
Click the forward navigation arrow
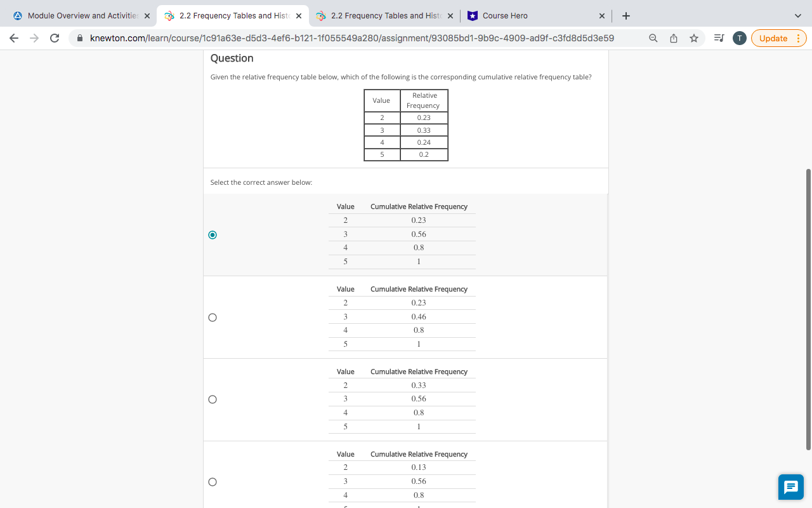[x=34, y=38]
